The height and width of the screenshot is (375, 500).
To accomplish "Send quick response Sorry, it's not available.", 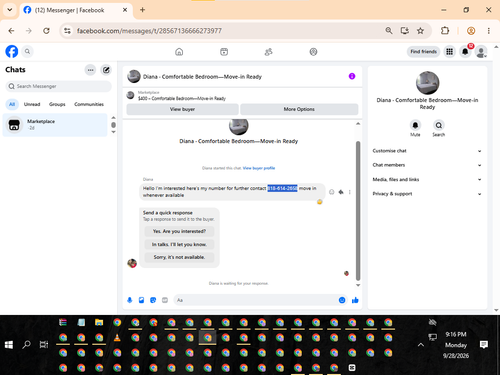I will click(x=179, y=257).
